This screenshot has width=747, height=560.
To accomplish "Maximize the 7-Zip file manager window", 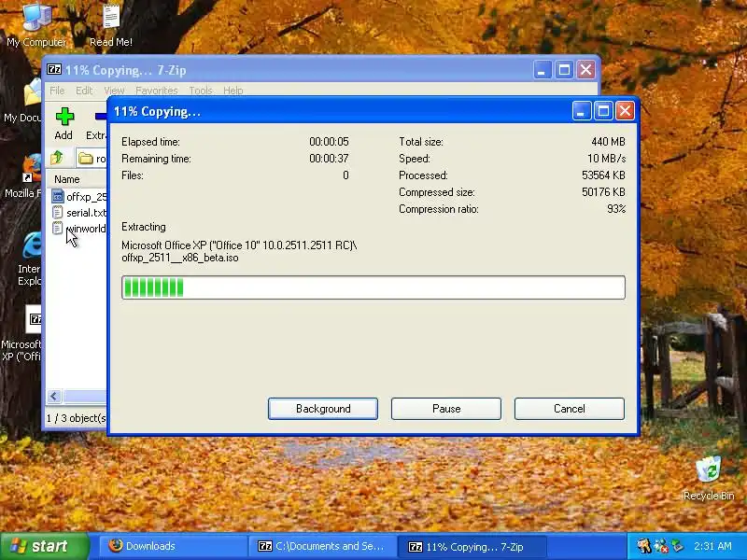I will [564, 70].
